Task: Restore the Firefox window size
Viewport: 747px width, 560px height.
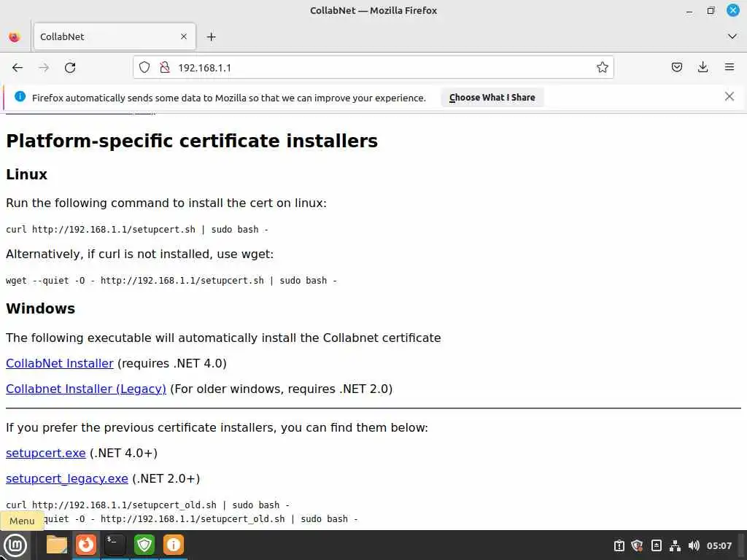Action: coord(711,10)
